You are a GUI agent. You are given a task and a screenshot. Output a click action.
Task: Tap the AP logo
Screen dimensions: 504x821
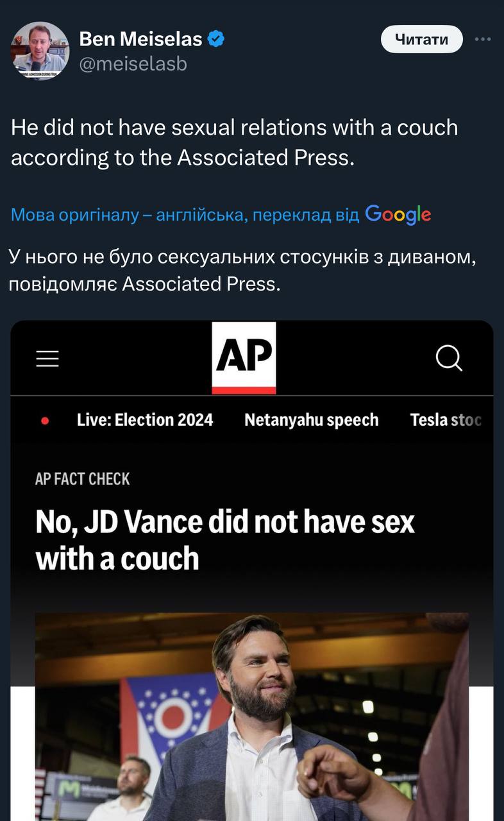(244, 358)
